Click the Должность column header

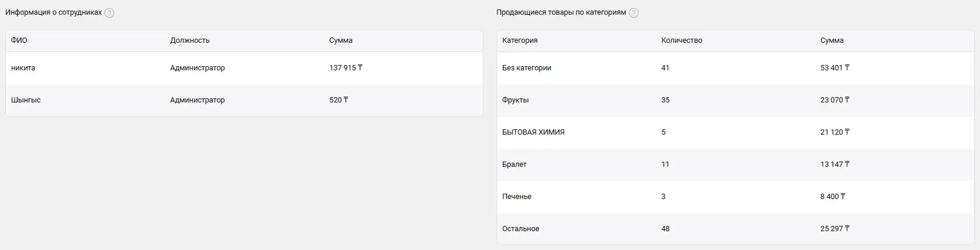(190, 40)
